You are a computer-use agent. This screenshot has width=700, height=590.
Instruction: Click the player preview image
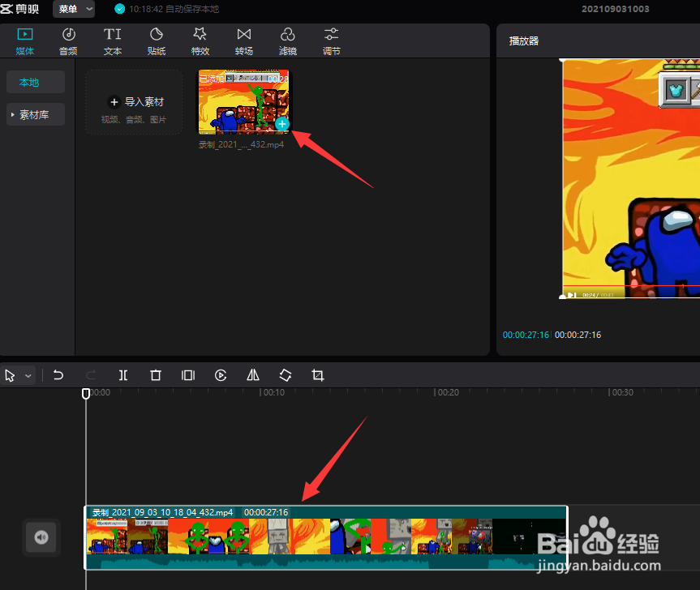click(631, 178)
